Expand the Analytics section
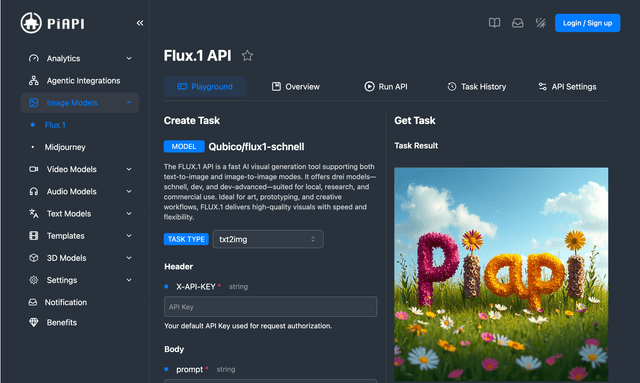 (x=80, y=58)
